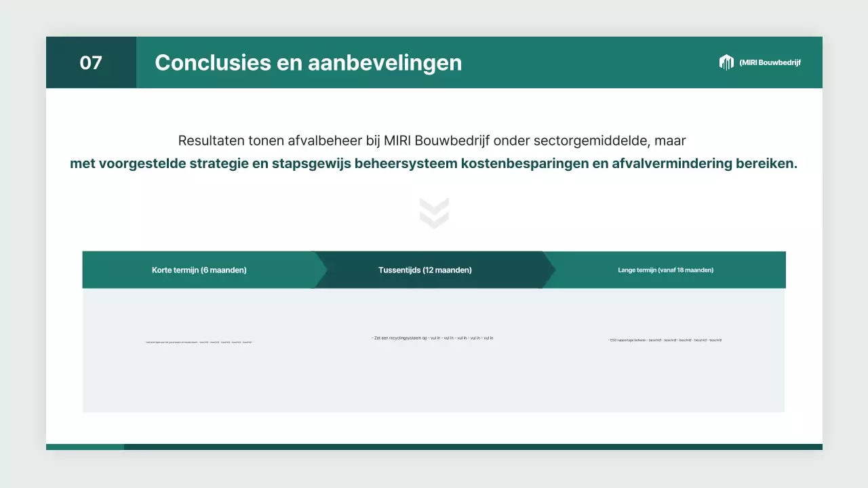Click the MIRI Bouwbedrijf company name in header
The image size is (868, 488).
coord(770,62)
